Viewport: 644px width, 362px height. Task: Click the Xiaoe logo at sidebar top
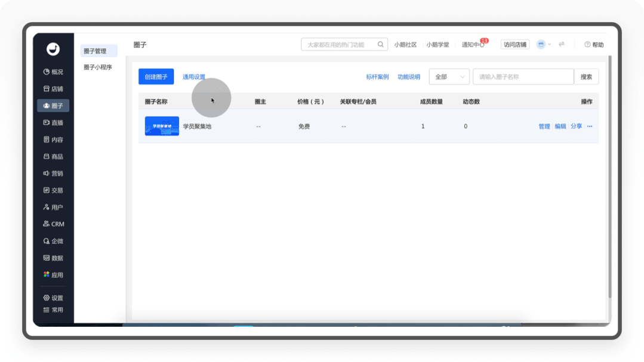click(53, 49)
